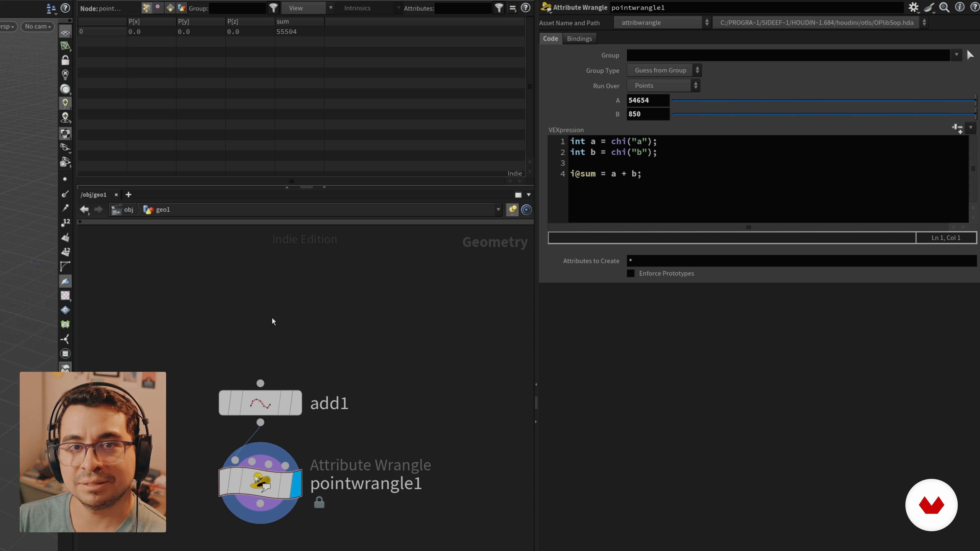Click the create spare parameters icon above VEXpression
Screen dimensions: 980x551
point(957,129)
